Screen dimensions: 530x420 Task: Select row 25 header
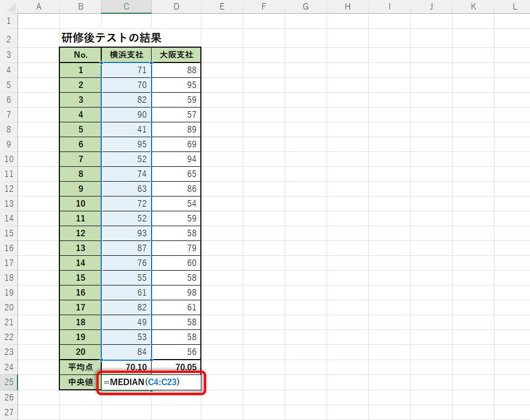(x=8, y=382)
